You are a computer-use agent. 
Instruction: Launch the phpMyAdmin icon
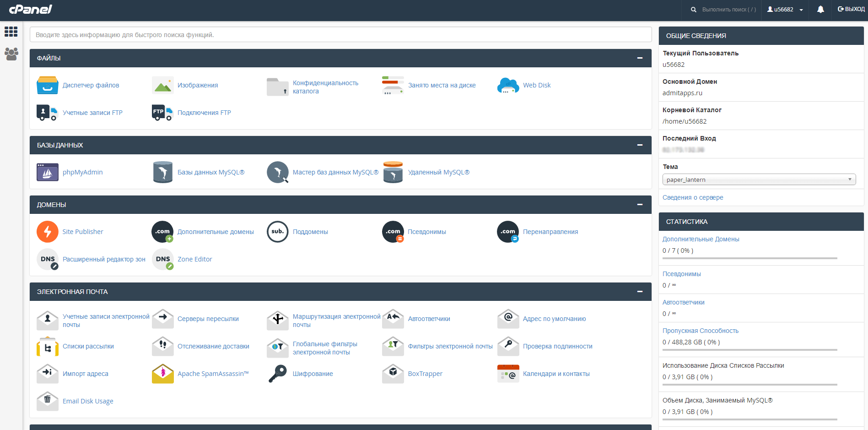[48, 172]
